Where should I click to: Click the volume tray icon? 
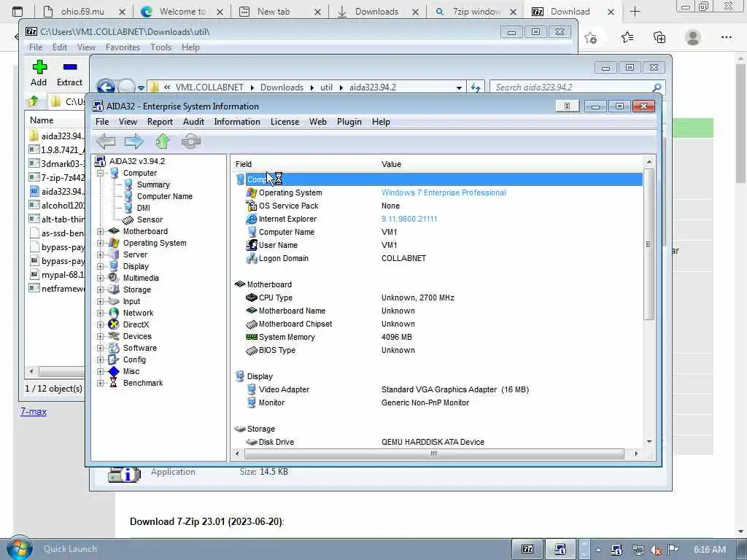[656, 550]
